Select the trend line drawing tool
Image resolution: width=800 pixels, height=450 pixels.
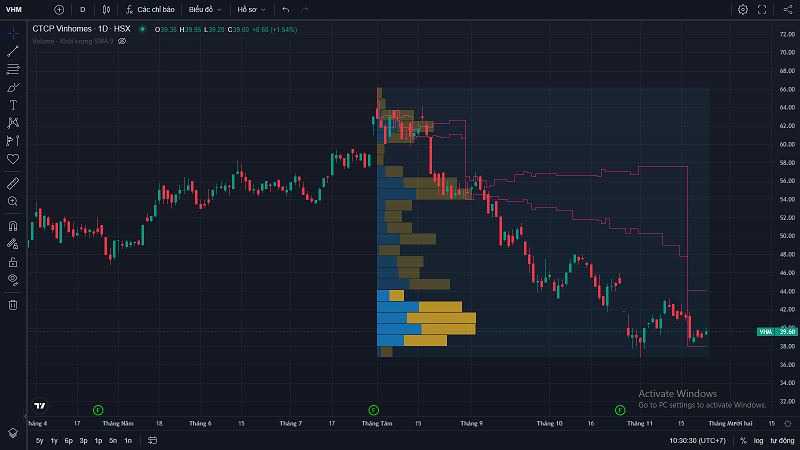coord(13,51)
